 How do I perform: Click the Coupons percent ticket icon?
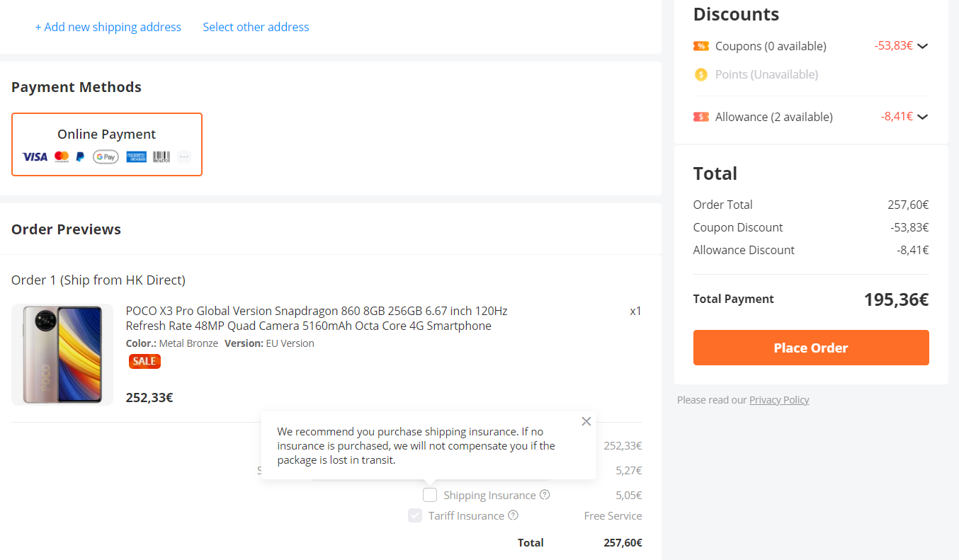click(x=701, y=46)
